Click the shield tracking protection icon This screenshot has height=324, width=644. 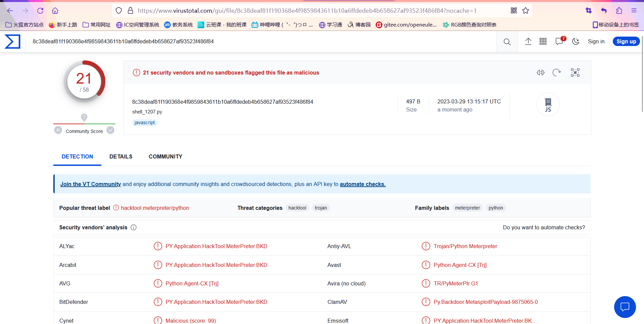tap(119, 11)
